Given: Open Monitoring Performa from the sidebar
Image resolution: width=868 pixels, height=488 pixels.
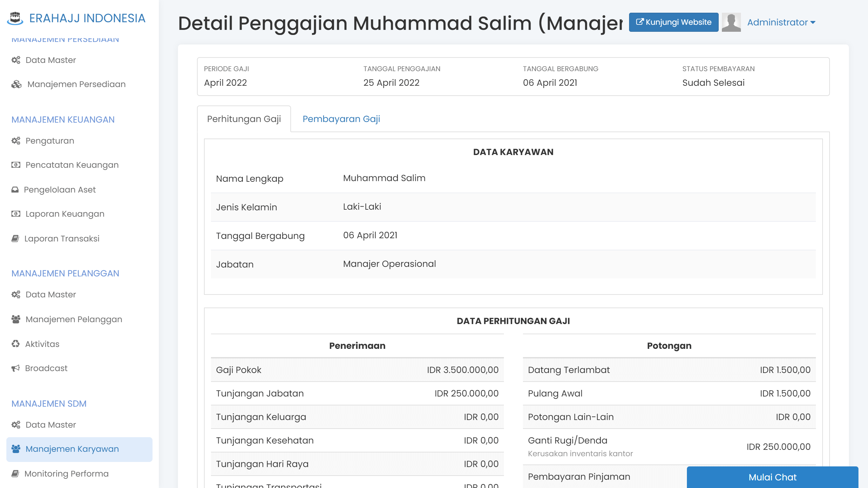Looking at the screenshot, I should (66, 473).
